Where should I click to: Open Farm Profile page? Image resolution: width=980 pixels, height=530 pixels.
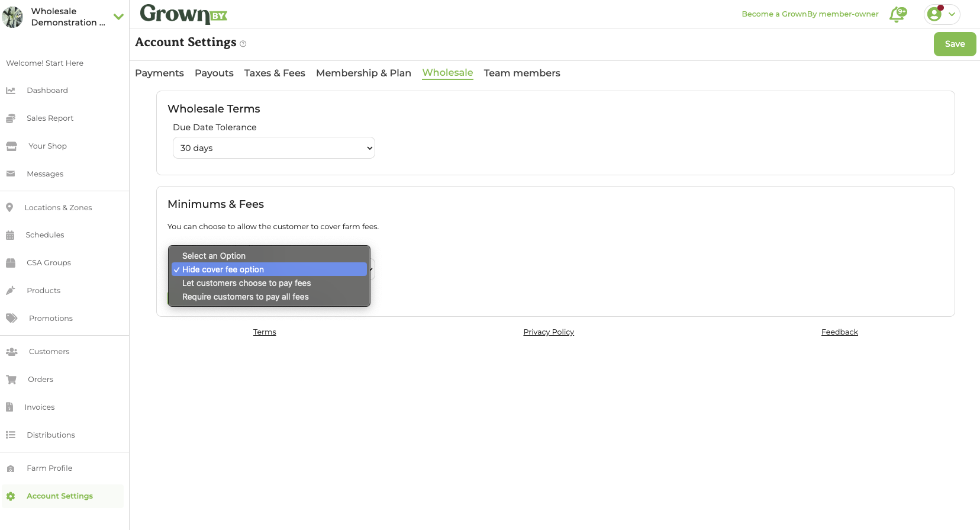click(50, 468)
